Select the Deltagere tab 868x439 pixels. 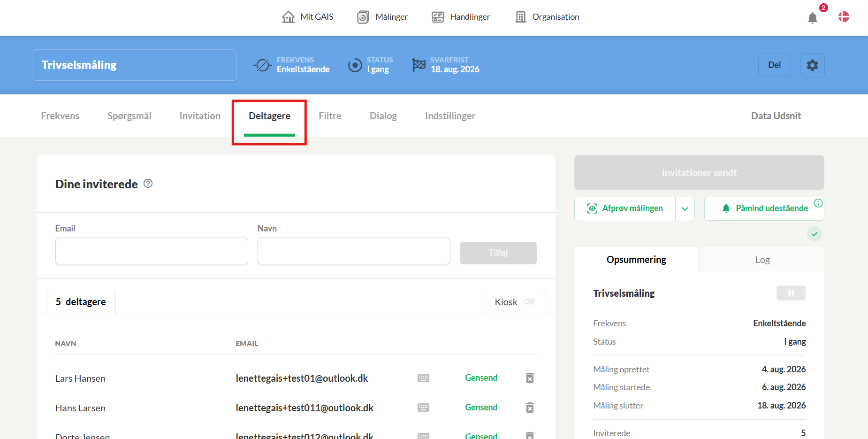[269, 116]
